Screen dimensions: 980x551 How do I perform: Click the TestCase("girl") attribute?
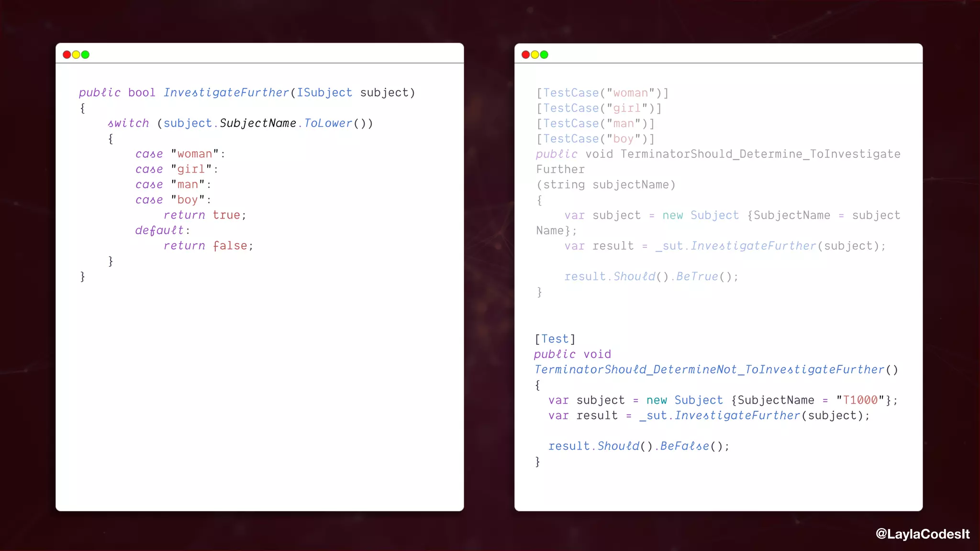[599, 108]
